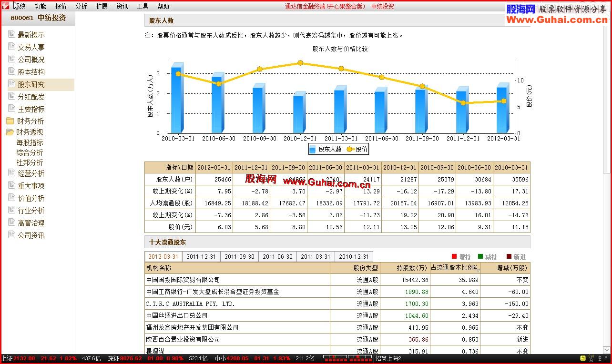
Task: Go to 股本结构 section
Action: point(31,72)
